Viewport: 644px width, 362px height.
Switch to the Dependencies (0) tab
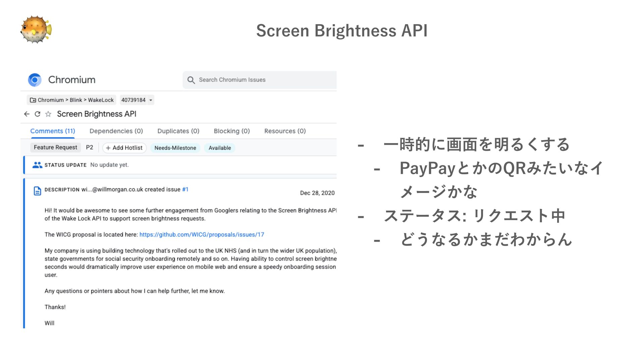(116, 131)
